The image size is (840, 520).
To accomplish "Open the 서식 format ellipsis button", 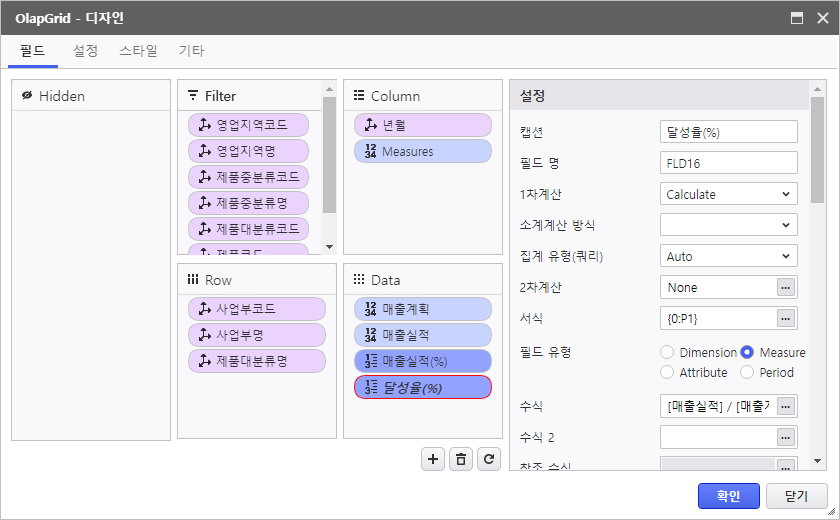I will tap(786, 318).
